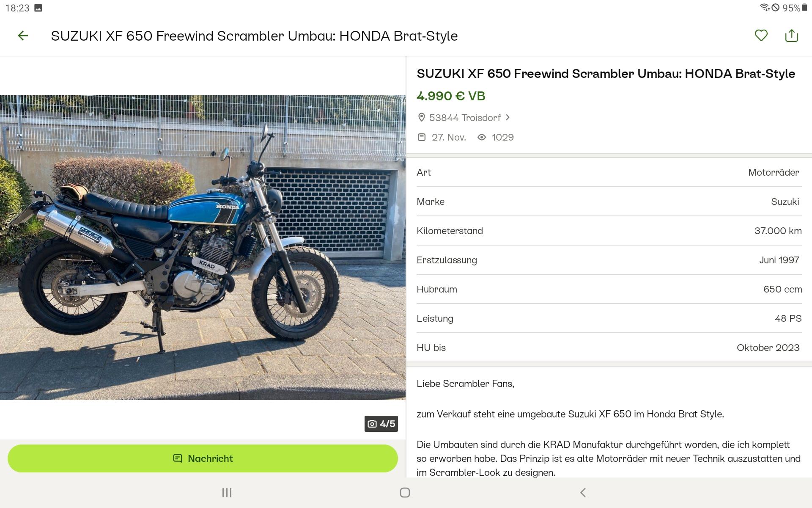
Task: Open the motorcycle photo fullscreen
Action: click(203, 247)
